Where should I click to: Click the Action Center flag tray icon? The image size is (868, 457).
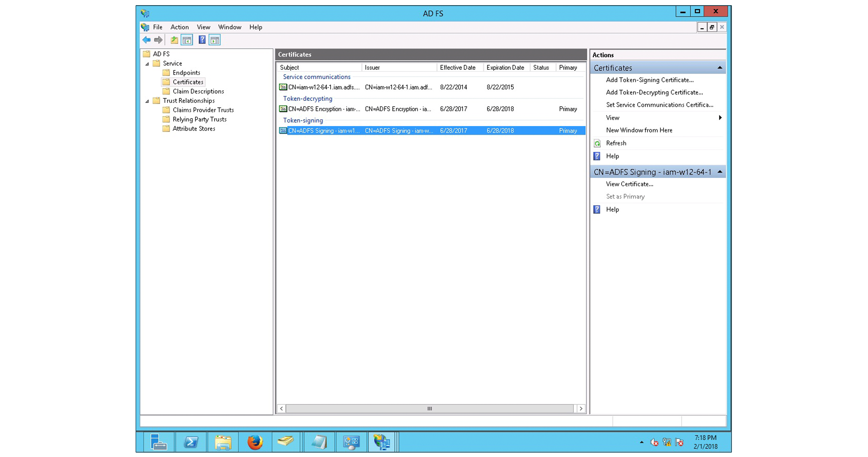(x=679, y=442)
